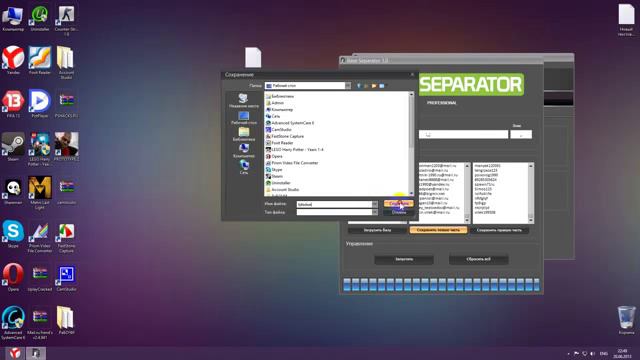Select Account Studio folder in file list
The image size is (640, 360).
(x=282, y=189)
